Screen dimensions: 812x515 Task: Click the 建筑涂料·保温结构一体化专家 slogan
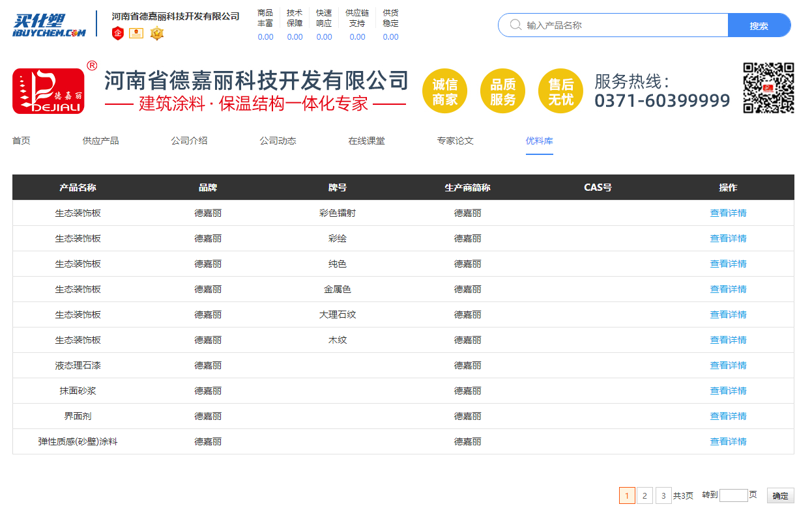coord(255,104)
